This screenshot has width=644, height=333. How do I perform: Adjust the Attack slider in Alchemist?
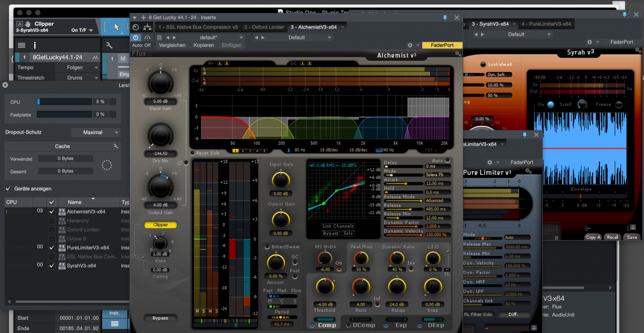pos(404,183)
